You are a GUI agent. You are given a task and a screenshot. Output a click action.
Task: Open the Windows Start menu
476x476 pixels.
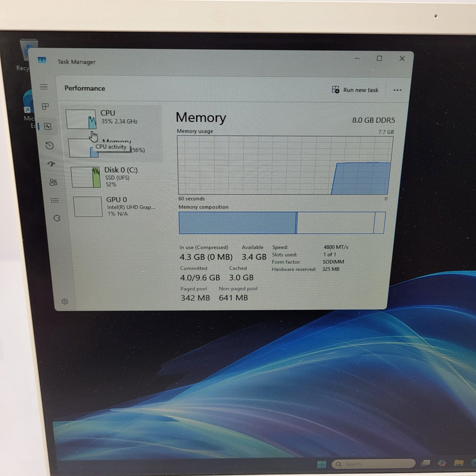pyautogui.click(x=322, y=464)
